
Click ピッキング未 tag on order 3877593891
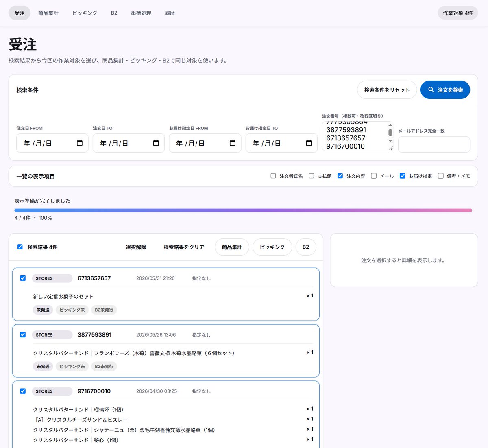(x=72, y=367)
